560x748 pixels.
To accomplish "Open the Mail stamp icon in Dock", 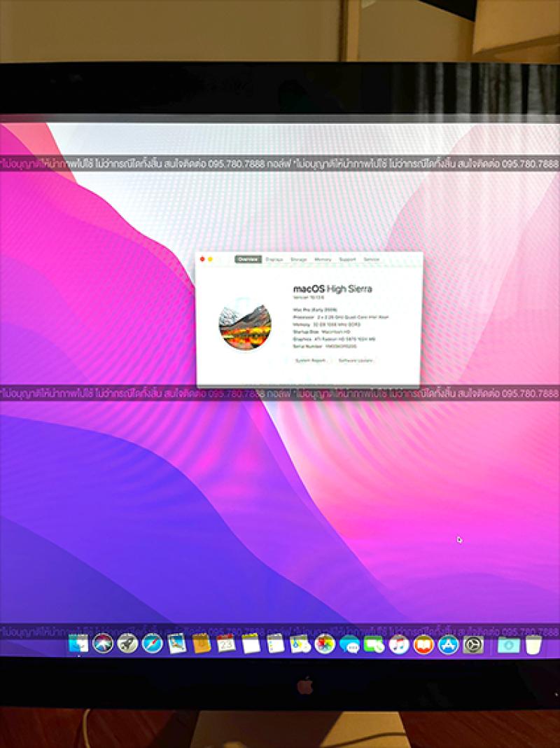I will (177, 644).
